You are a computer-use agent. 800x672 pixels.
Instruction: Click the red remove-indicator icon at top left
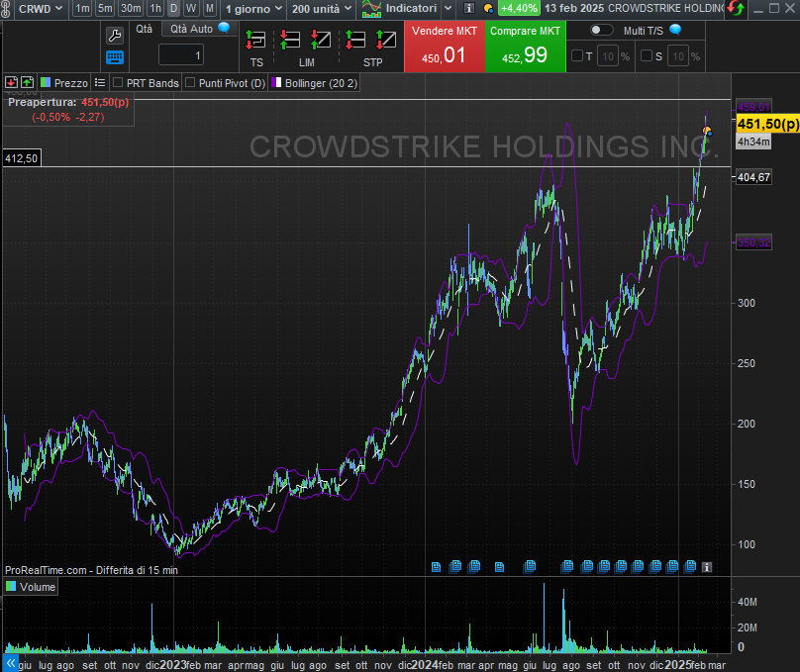point(11,83)
